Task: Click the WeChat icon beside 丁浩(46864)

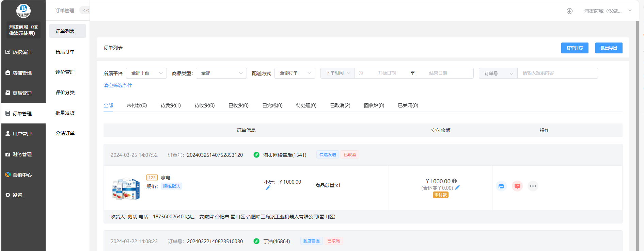Action: pyautogui.click(x=256, y=241)
